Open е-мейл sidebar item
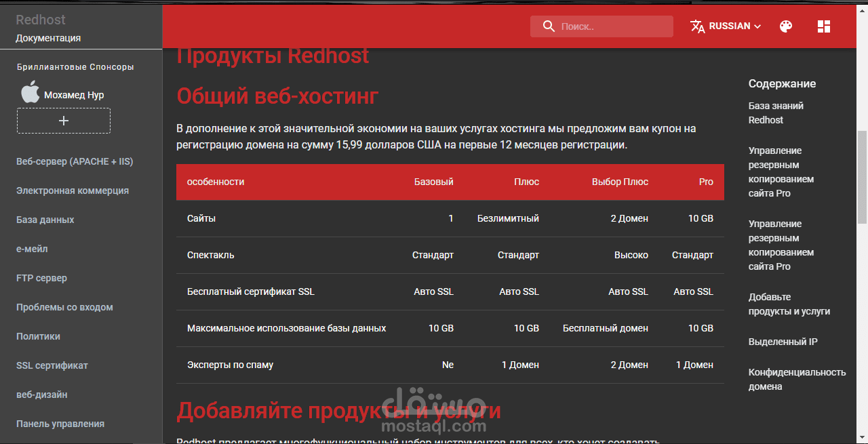This screenshot has height=444, width=868. [x=32, y=249]
